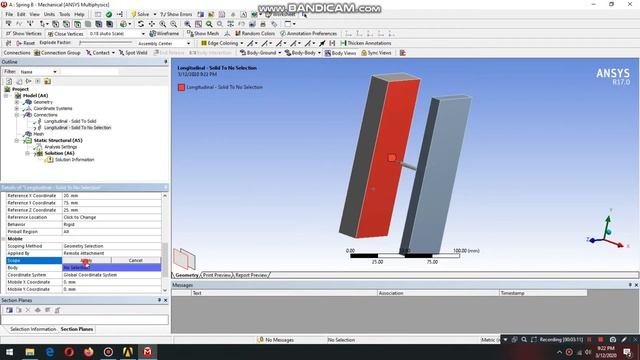Screen dimensions: 640x360
Task: Select Solution Information tree item
Action: tap(74, 160)
